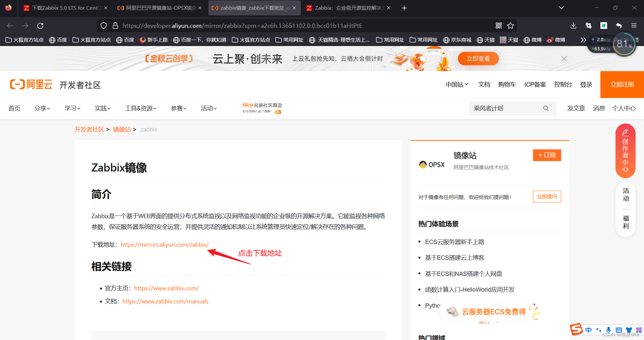The image size is (644, 340).
Task: Click the search magnifier icon
Action: pos(546,108)
